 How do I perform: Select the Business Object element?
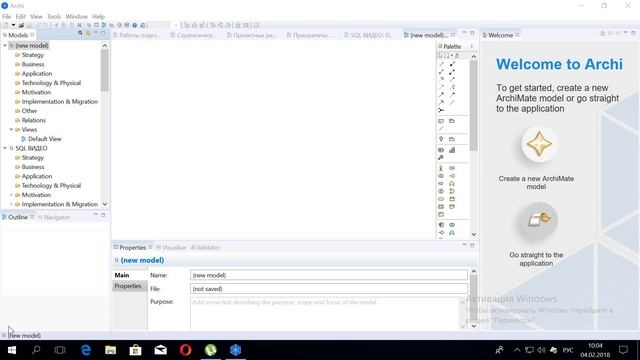452,199
